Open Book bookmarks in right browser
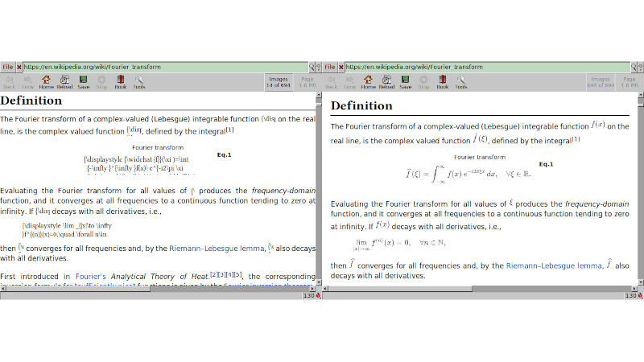The height and width of the screenshot is (362, 644). (x=442, y=81)
